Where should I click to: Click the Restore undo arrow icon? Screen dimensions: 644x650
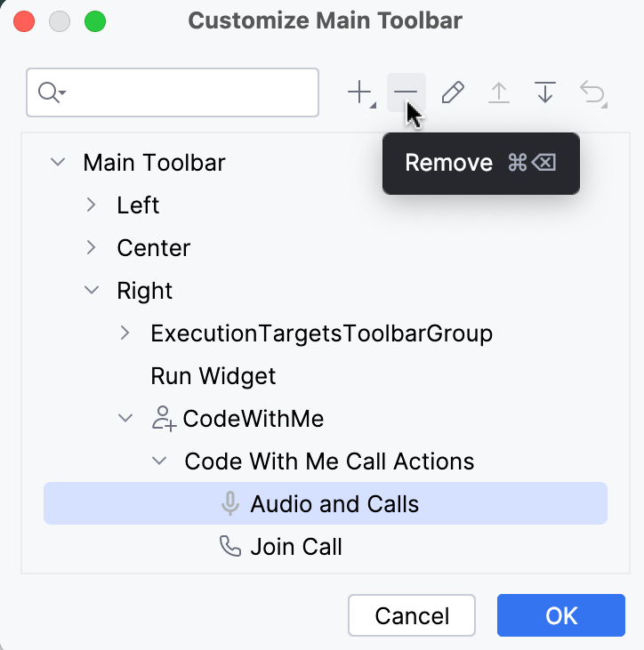point(592,92)
